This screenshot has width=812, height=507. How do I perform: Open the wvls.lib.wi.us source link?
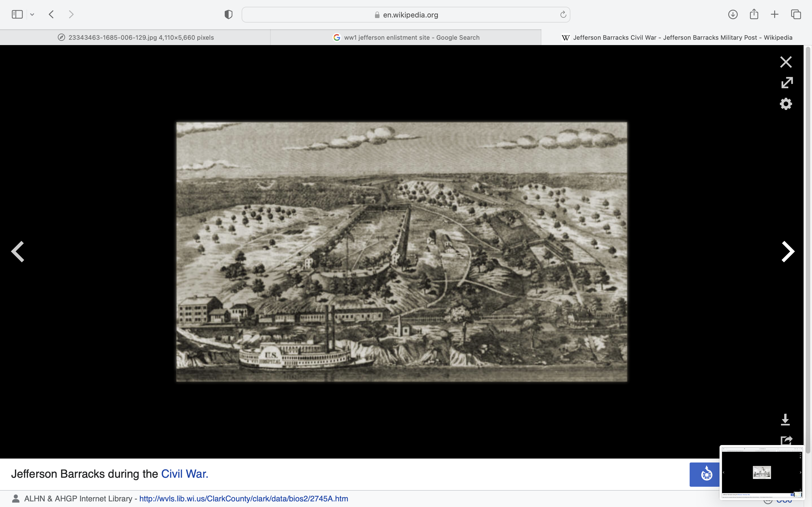click(244, 499)
